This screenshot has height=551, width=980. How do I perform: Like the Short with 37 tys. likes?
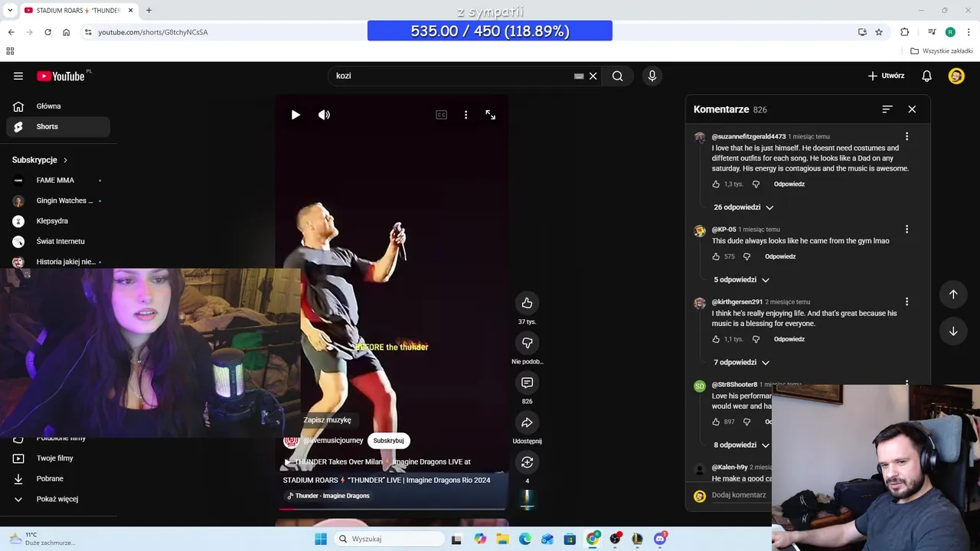coord(527,303)
